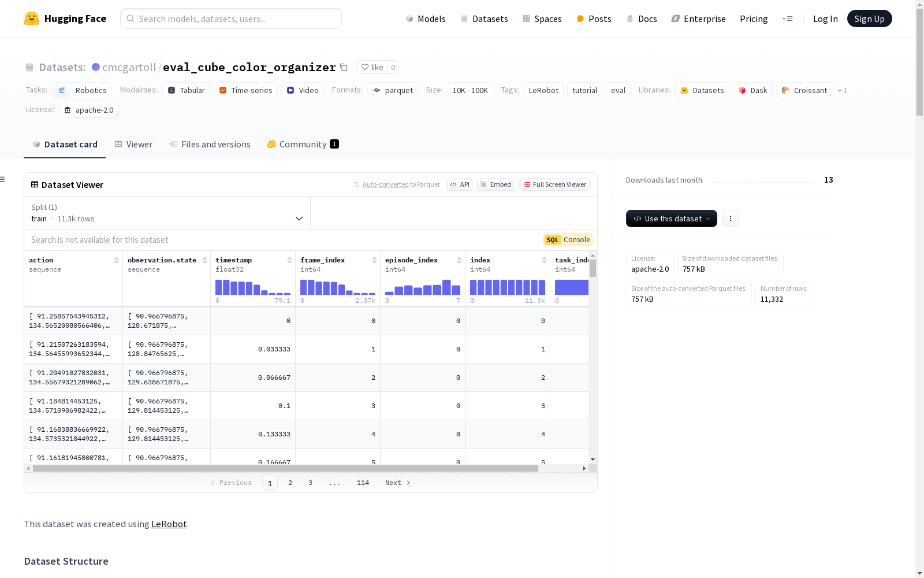Sort the frame_index column

pyautogui.click(x=374, y=260)
